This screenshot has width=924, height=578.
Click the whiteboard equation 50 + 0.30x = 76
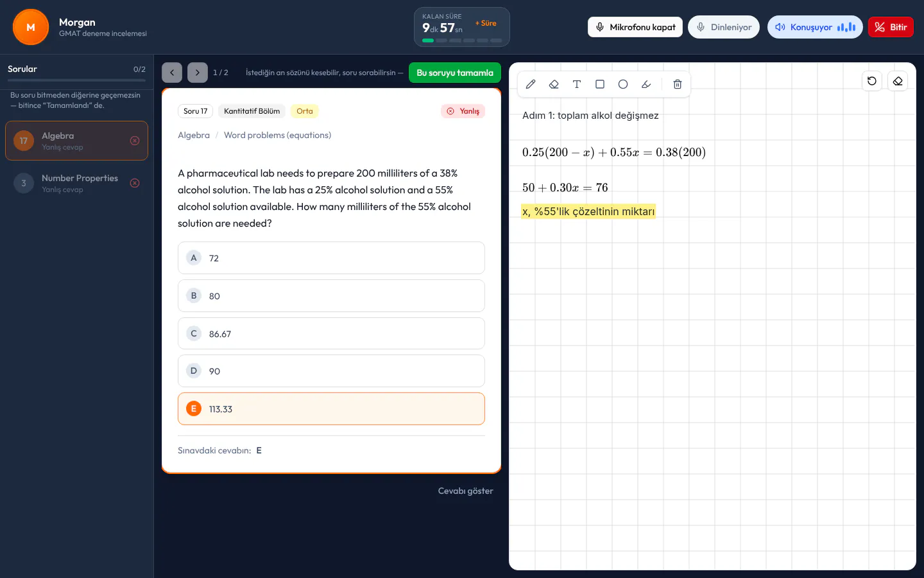tap(565, 188)
